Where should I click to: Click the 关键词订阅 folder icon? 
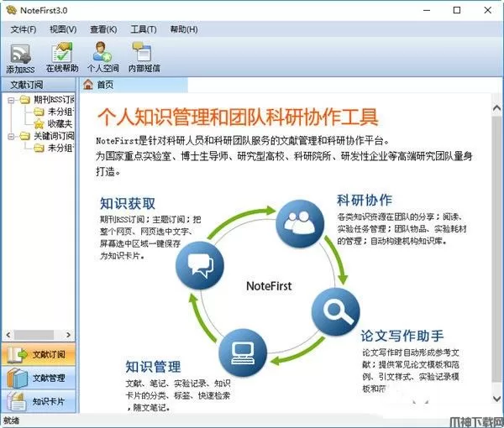[x=24, y=136]
